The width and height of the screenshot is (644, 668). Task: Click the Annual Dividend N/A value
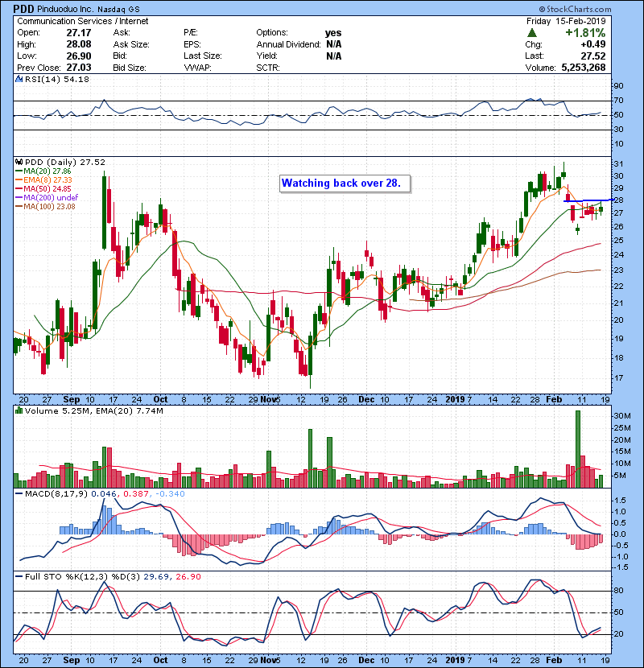334,44
